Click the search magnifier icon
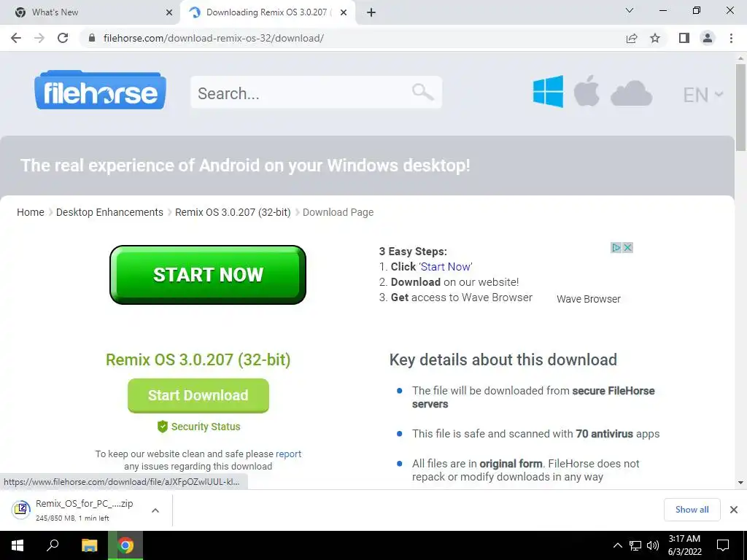Screen dimensions: 747x560 (422, 92)
